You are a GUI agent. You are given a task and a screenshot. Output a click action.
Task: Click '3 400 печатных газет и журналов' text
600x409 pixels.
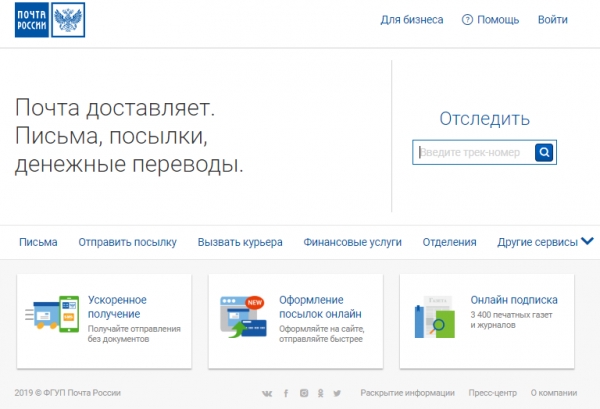point(511,320)
